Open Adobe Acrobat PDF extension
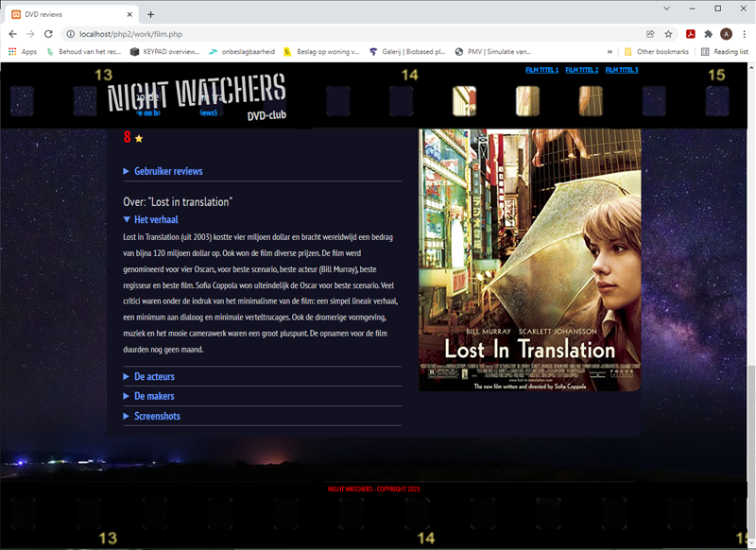Image resolution: width=756 pixels, height=550 pixels. [691, 34]
